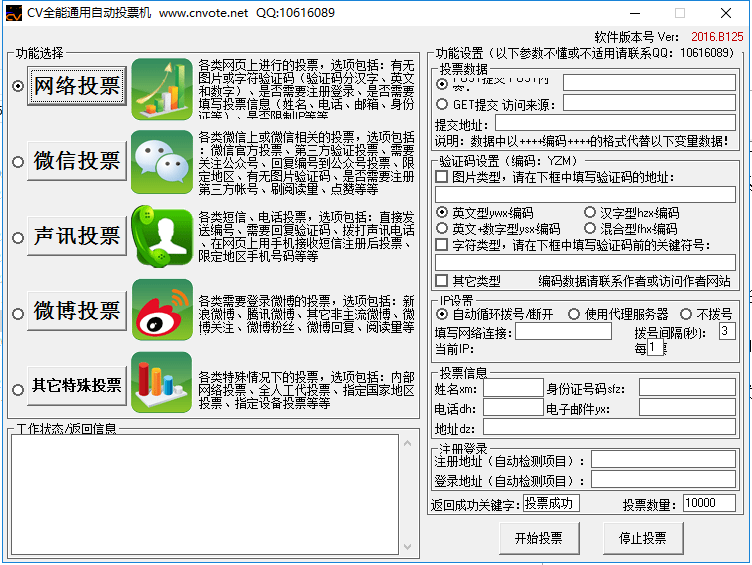Screen dimensions: 752x565
Task: Open the 其它特殊投票 function button
Action: pos(77,385)
